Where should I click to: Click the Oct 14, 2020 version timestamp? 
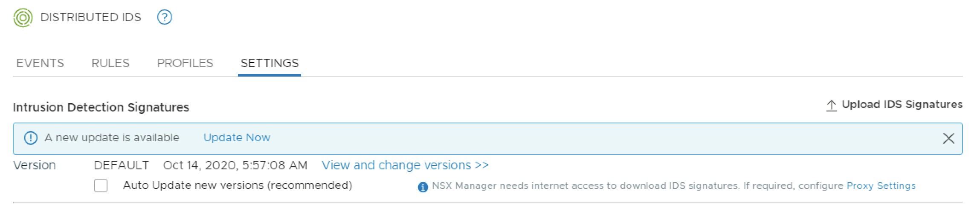pos(235,165)
